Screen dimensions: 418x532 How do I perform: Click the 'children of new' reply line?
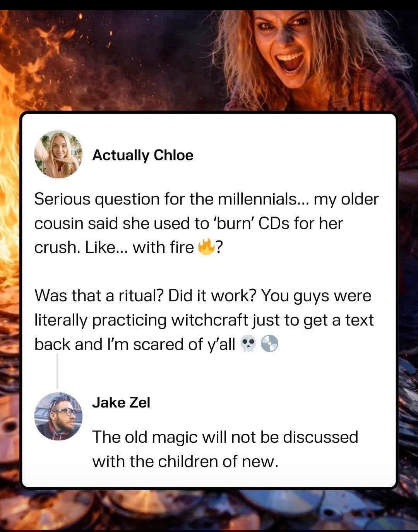pos(185,461)
